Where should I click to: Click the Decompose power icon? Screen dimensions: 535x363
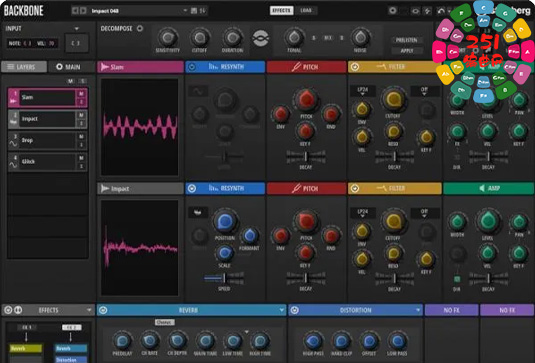point(140,28)
